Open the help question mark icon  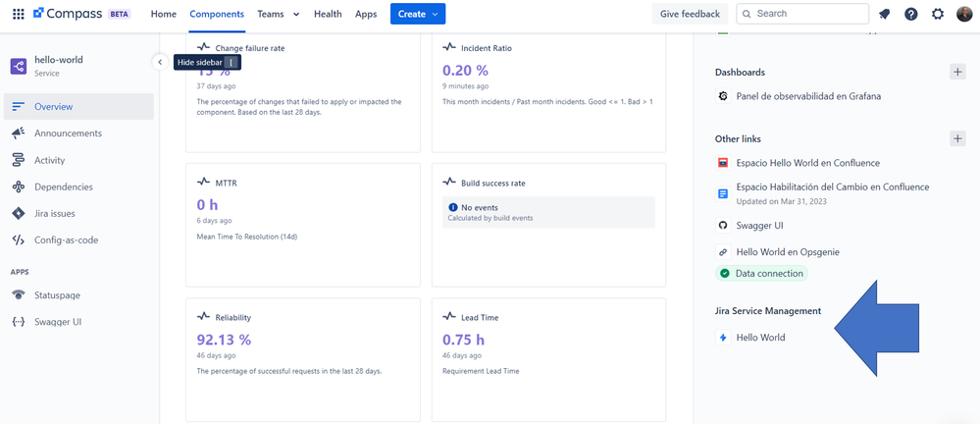tap(911, 15)
